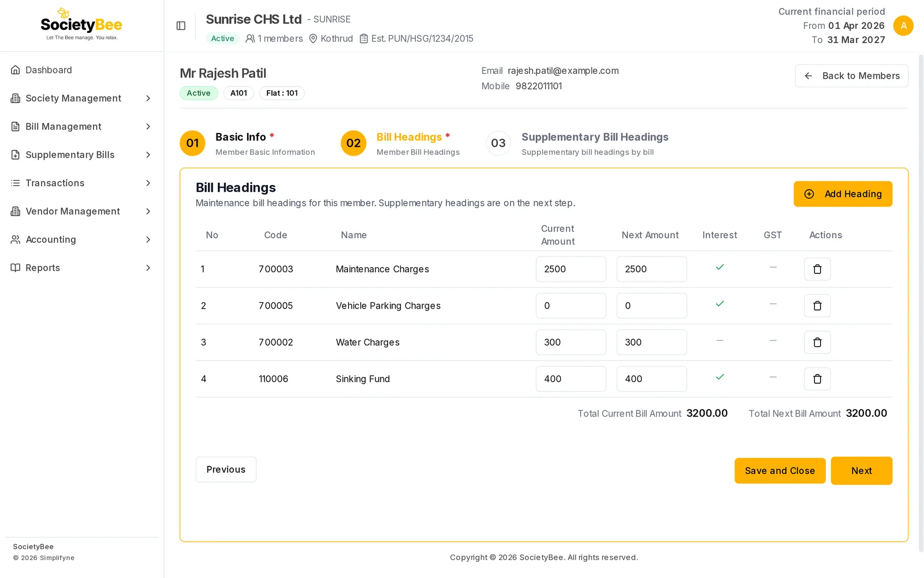Viewport: 924px width, 578px height.
Task: Click Save and Close
Action: point(780,470)
